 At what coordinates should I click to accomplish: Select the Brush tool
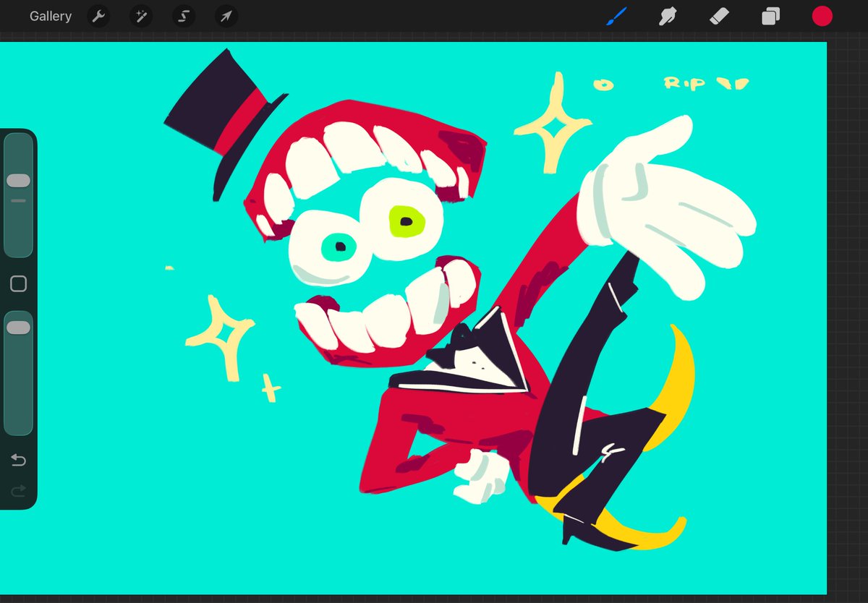tap(616, 16)
